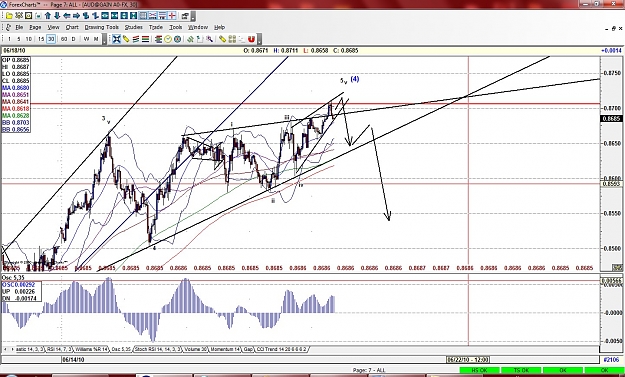Screen dimensions: 625x377
Task: Select the 15 minute timeframe
Action: (x=41, y=39)
